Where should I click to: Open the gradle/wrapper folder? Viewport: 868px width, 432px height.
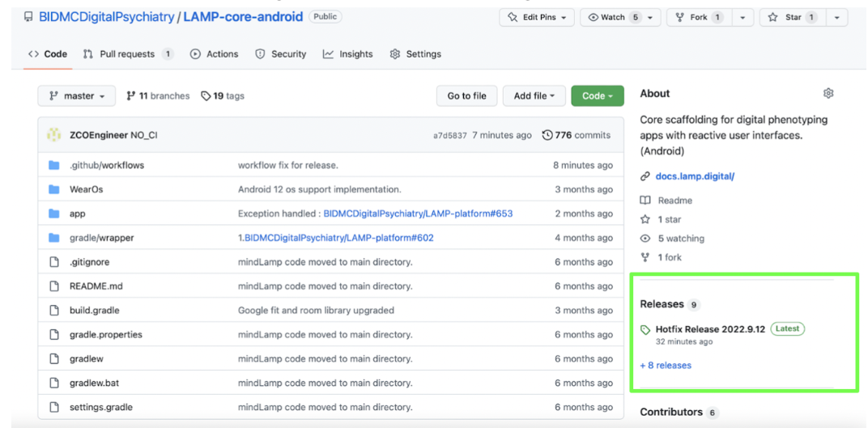tap(102, 238)
